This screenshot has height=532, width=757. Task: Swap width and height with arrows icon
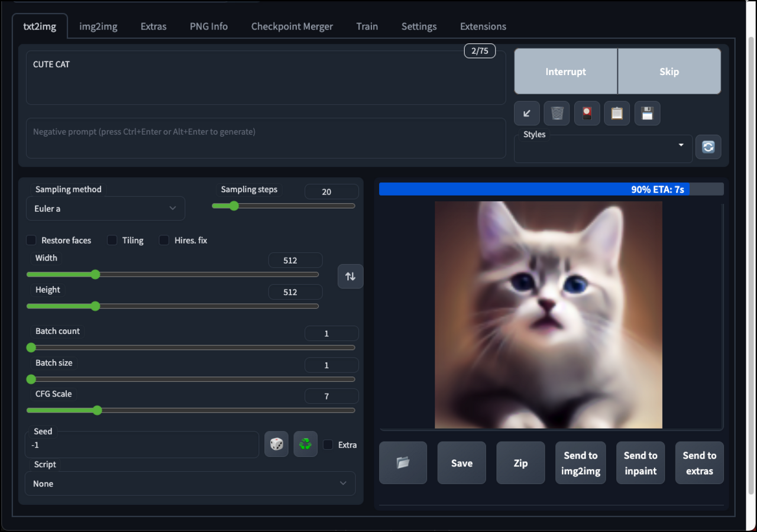point(350,276)
